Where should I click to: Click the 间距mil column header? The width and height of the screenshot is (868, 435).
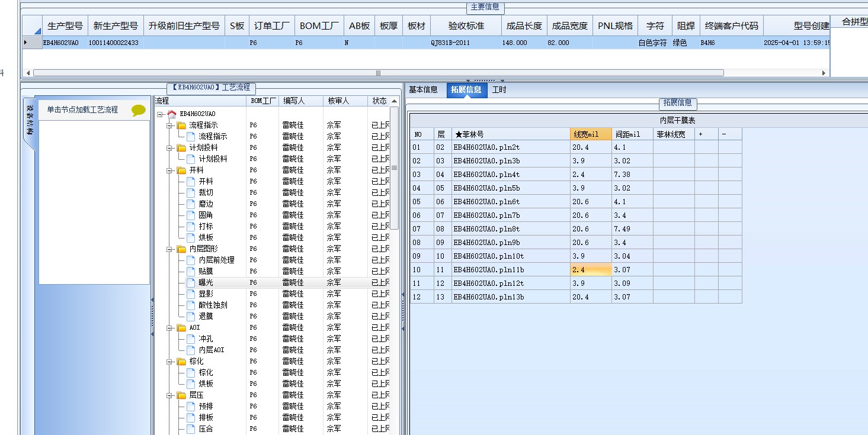(x=632, y=134)
